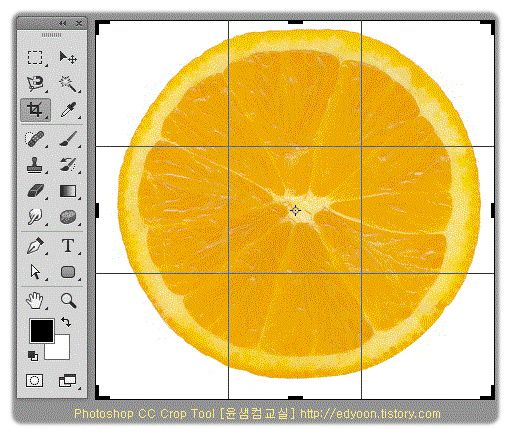Pick the Path Selection tool
The image size is (512, 436).
35,272
